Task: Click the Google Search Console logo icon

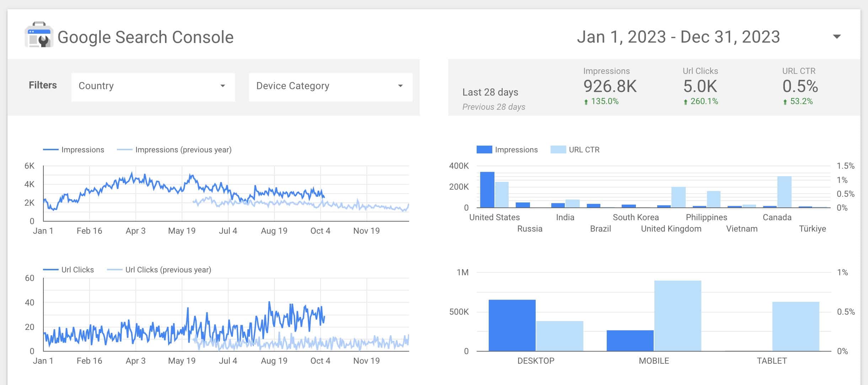Action: [39, 35]
